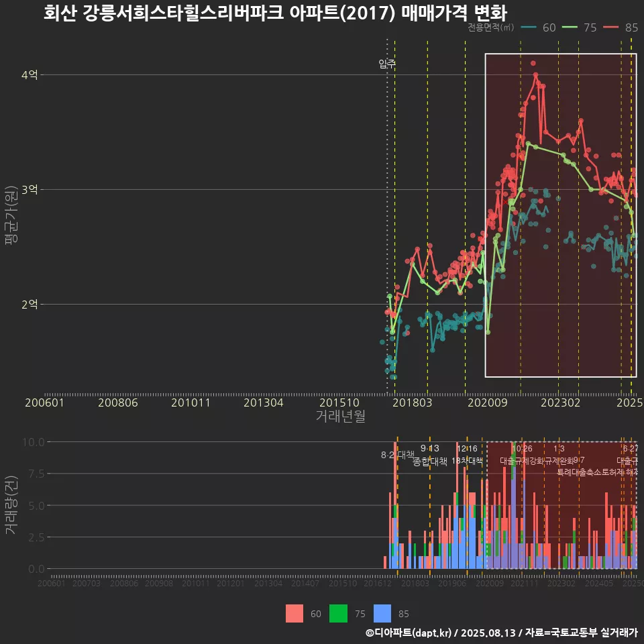Click the red 60 swatch in bar legend

click(x=294, y=614)
